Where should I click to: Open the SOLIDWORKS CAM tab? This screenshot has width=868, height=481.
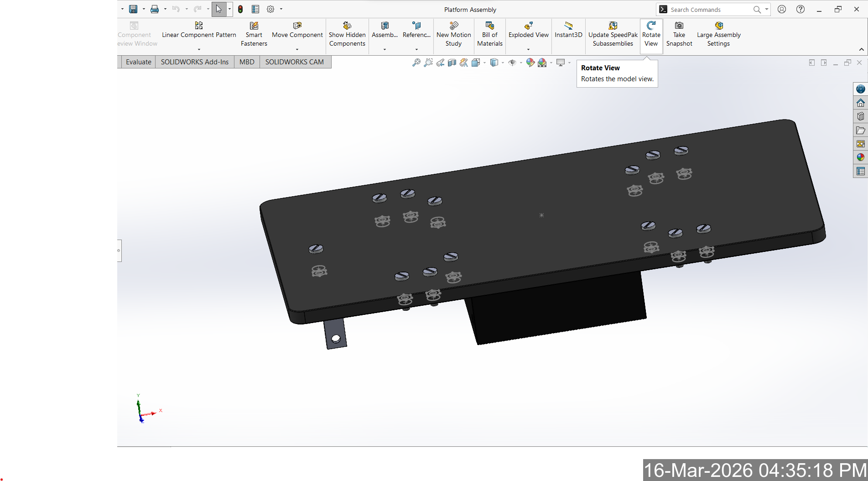[294, 62]
